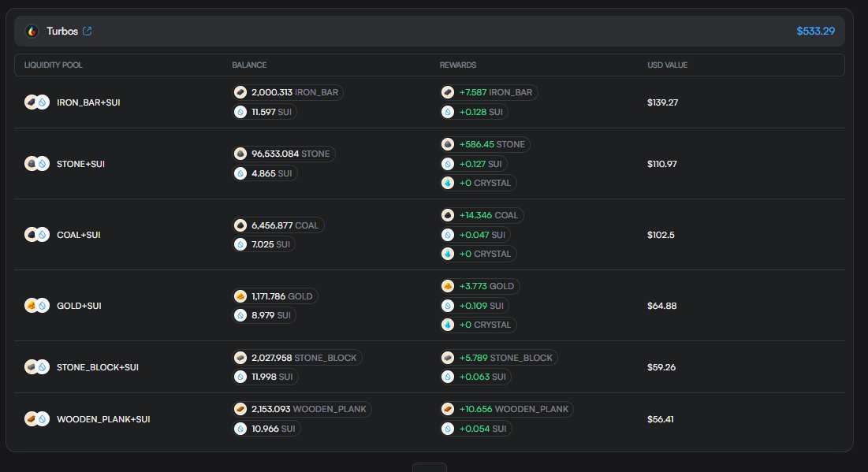Click the $533.29 total value

[x=815, y=31]
